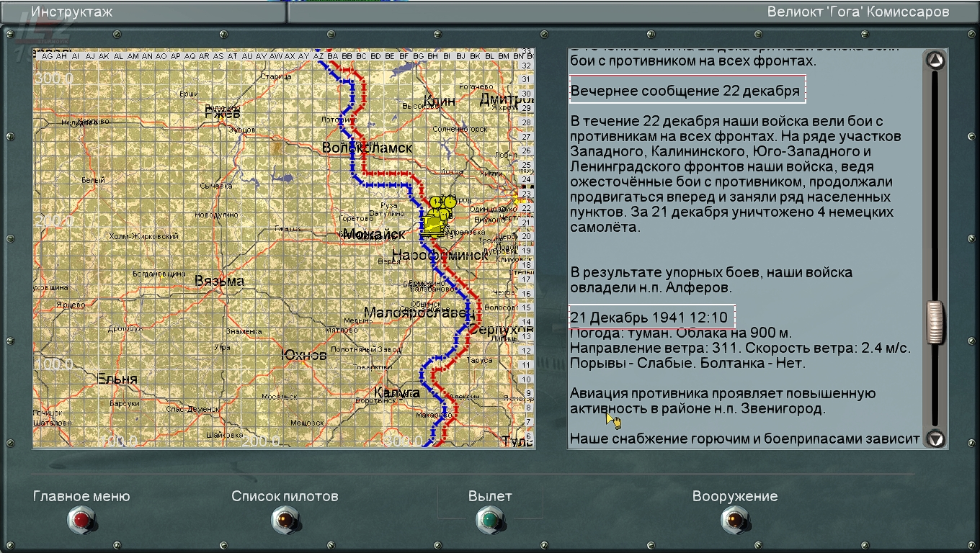The width and height of the screenshot is (980, 553).
Task: Click Новодугино on the map
Action: tap(216, 215)
